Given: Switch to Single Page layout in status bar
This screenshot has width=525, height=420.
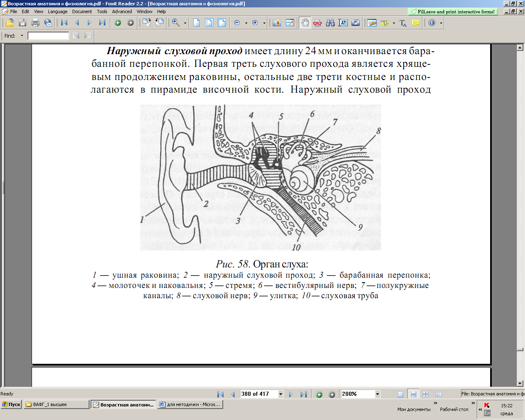Looking at the screenshot, I should point(400,394).
